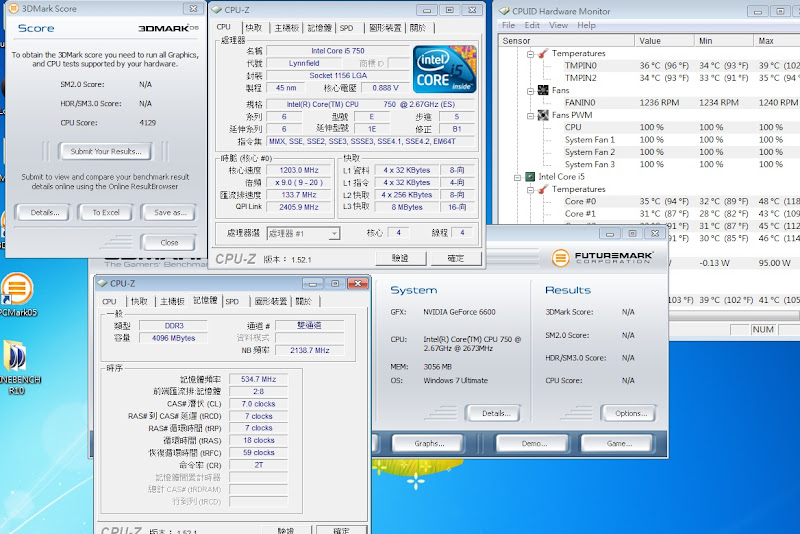Click the DDR3 memory type field
The image size is (800, 534).
point(173,325)
